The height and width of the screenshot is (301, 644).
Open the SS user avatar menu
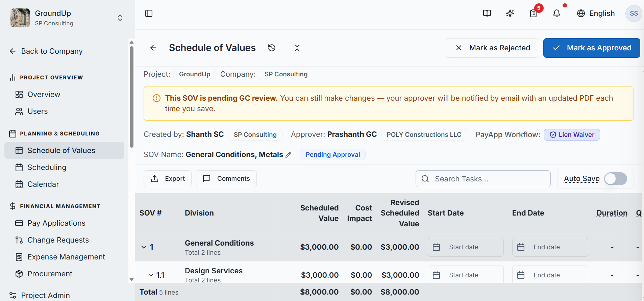[x=634, y=14]
